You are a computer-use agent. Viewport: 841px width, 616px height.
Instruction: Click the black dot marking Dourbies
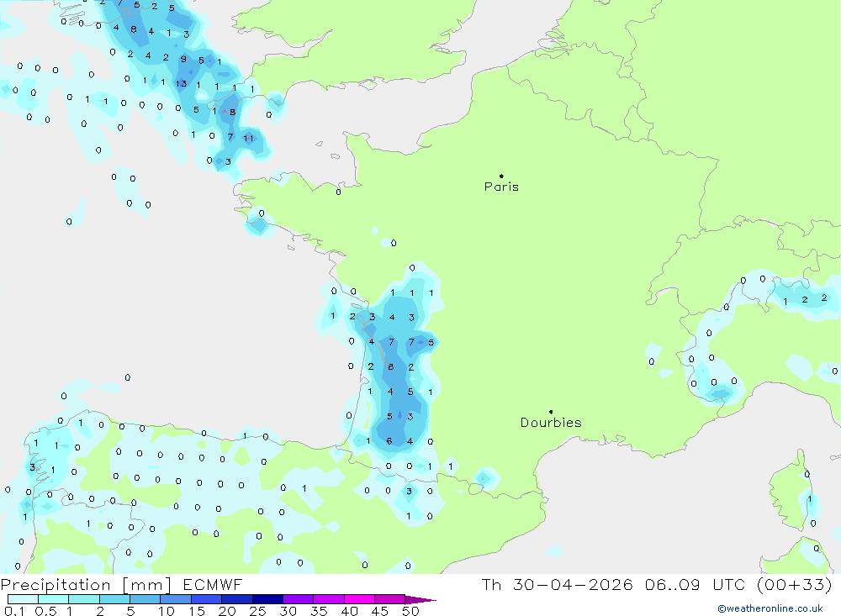[551, 412]
